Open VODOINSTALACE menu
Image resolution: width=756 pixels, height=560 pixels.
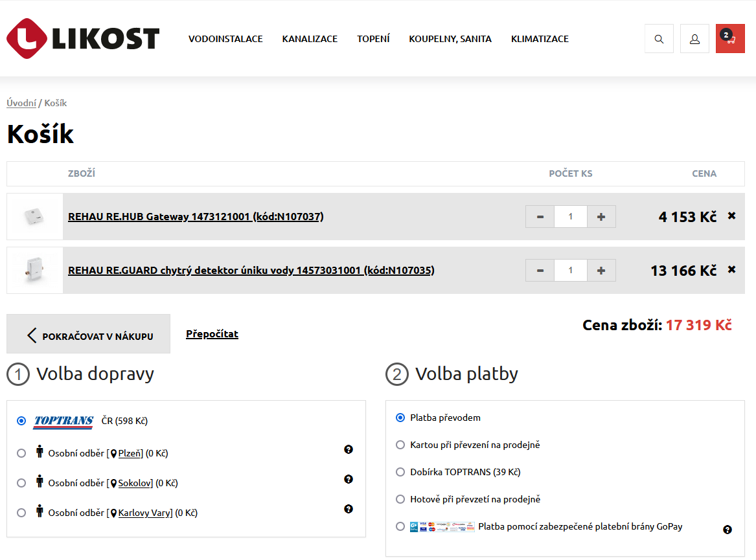225,39
